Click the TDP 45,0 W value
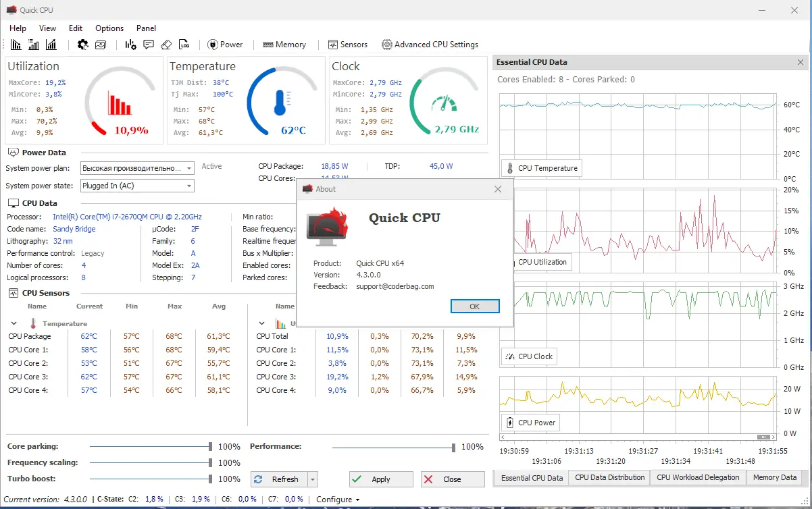This screenshot has height=509, width=812. click(441, 166)
